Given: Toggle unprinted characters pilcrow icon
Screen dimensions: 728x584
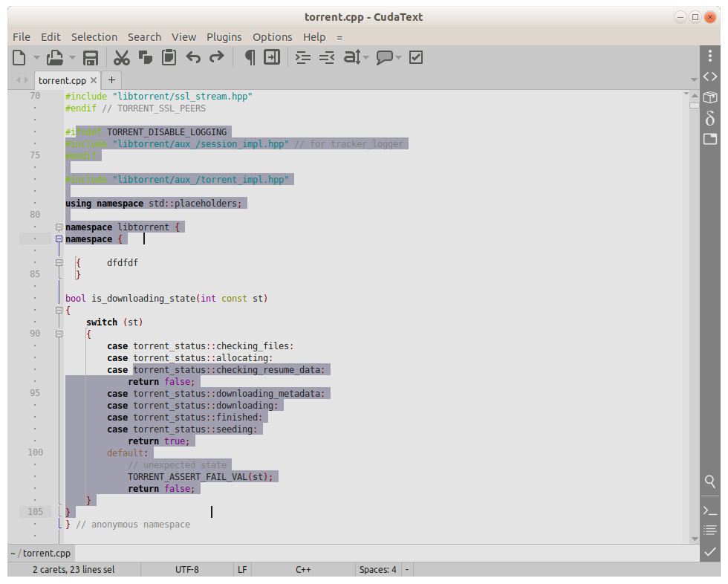Looking at the screenshot, I should [x=250, y=57].
